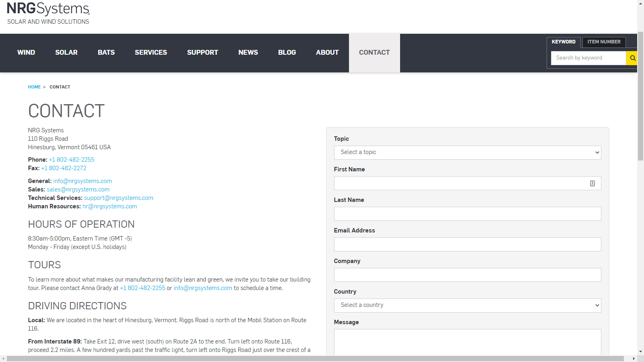Click the Contact page heading

pos(66,111)
